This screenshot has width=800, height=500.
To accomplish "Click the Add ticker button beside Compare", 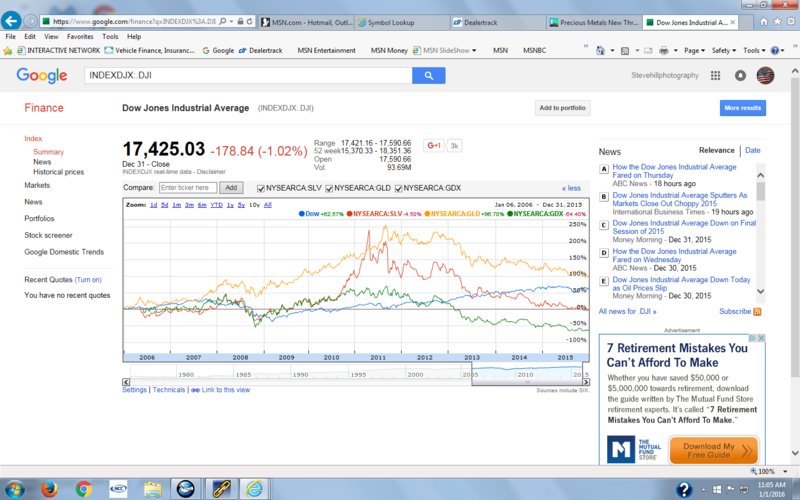I will (231, 188).
